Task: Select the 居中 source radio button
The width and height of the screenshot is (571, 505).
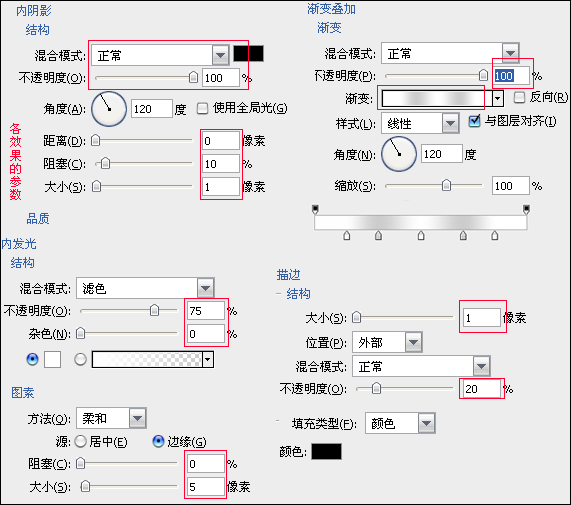Action: point(80,442)
